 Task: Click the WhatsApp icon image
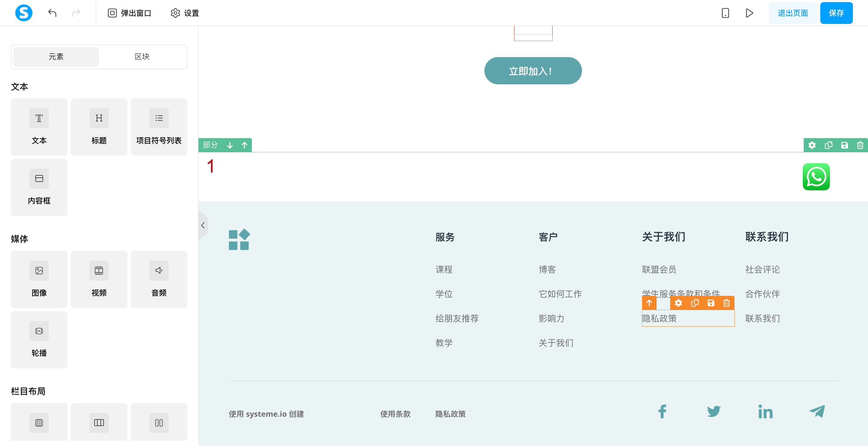click(816, 177)
